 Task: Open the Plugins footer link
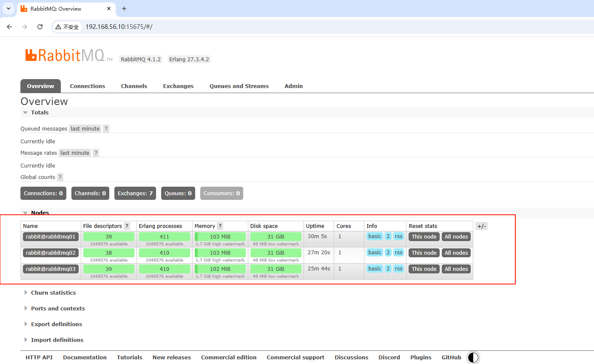pyautogui.click(x=421, y=358)
